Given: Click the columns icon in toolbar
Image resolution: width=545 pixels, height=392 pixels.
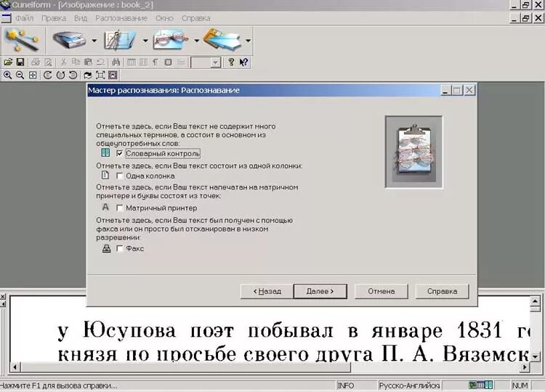Looking at the screenshot, I should (x=143, y=62).
